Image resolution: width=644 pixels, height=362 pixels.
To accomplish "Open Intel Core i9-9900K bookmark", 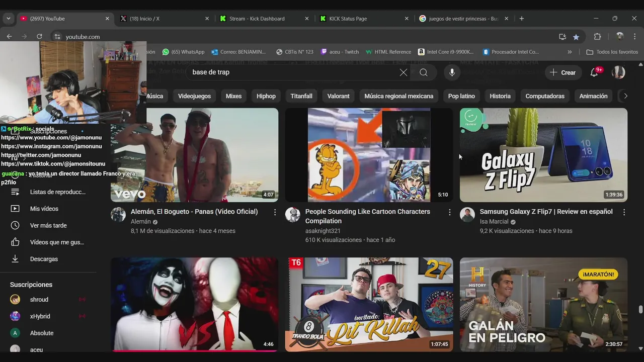I will tap(446, 52).
